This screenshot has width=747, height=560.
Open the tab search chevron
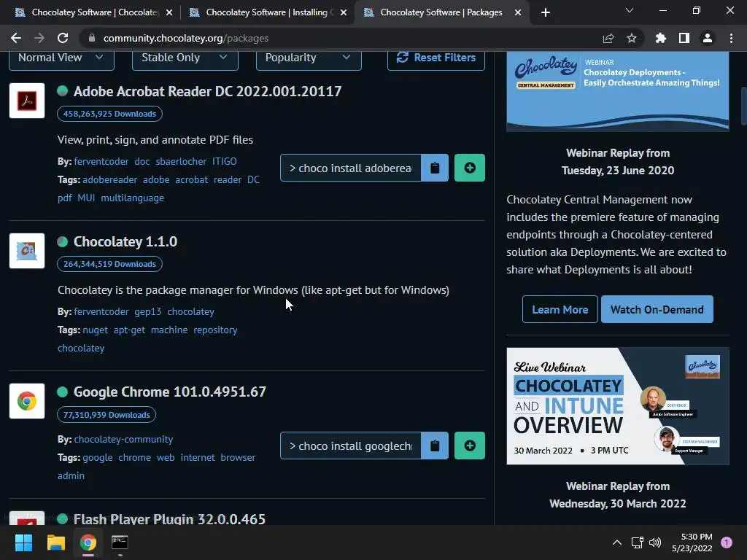click(630, 10)
